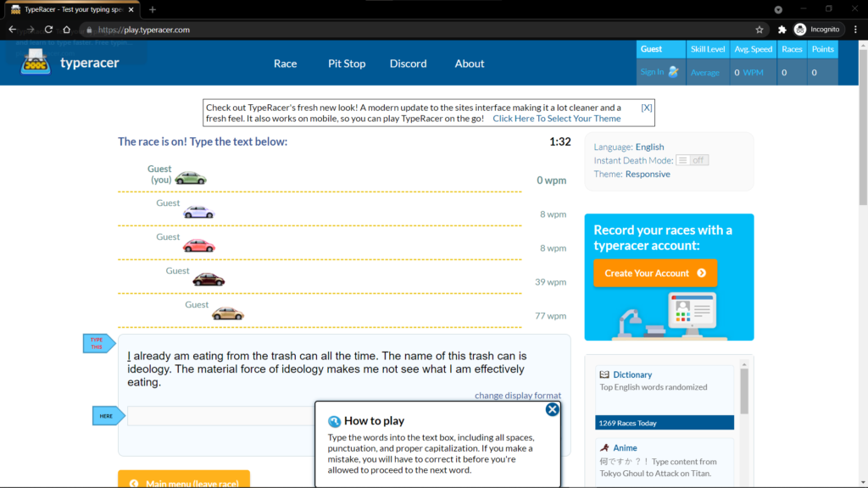Click the WPM avg speed link

753,73
